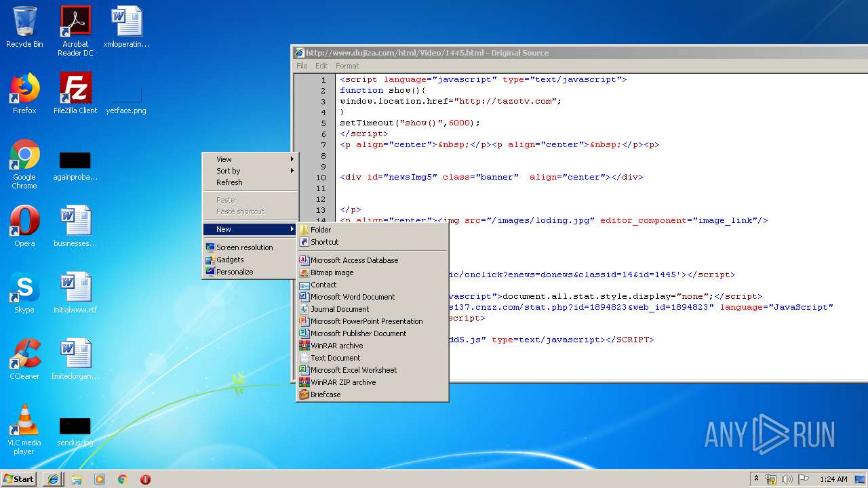This screenshot has height=488, width=868.
Task: Launch Skype from the desktop
Action: 24,293
